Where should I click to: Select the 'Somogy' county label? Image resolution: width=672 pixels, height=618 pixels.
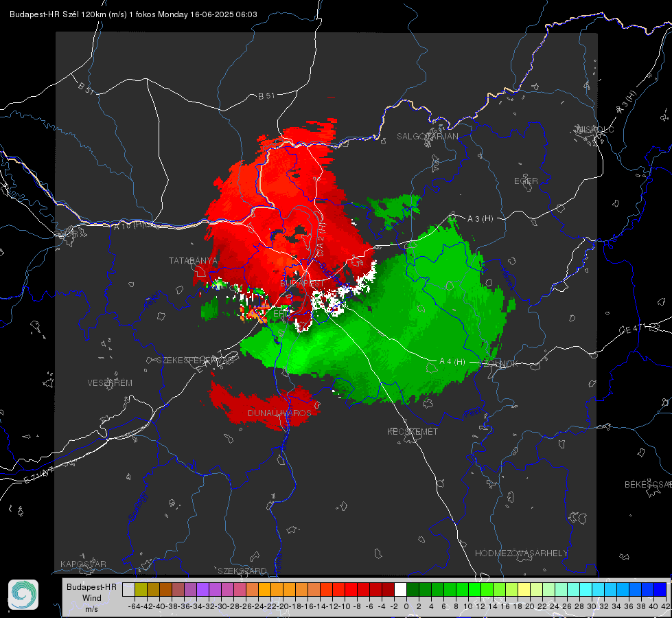(137, 507)
